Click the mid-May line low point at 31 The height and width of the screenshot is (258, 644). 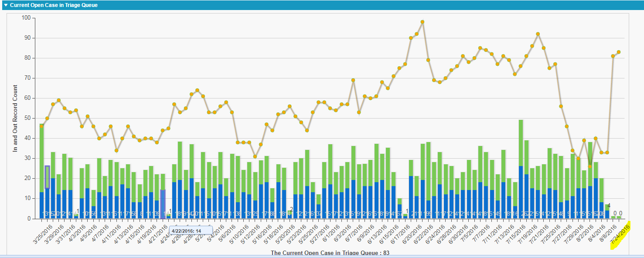pos(255,156)
